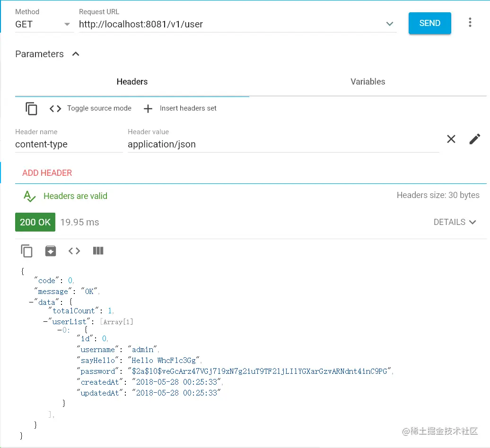Screen dimensions: 490x448
Task: Click the "code" key in response
Action: click(46, 280)
